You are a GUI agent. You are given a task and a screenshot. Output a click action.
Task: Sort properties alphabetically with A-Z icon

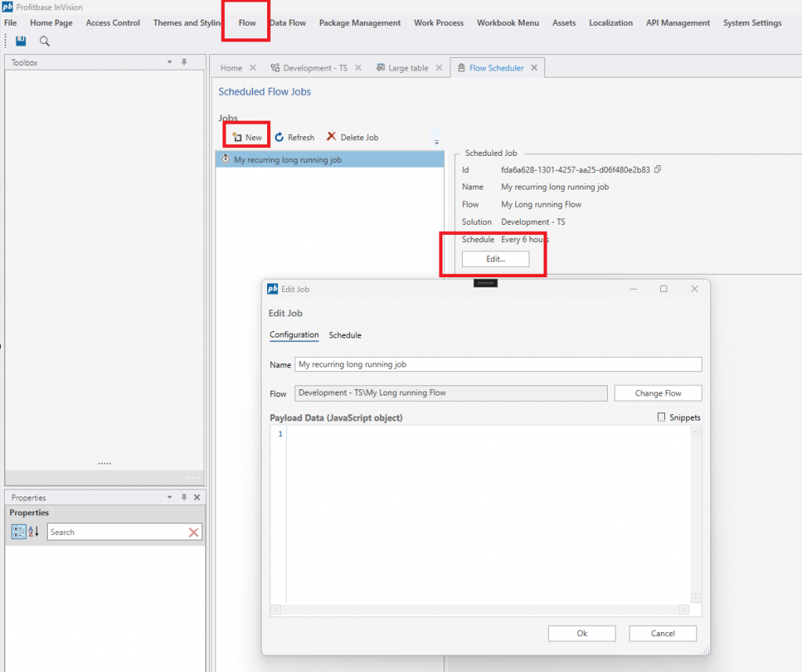pos(34,532)
